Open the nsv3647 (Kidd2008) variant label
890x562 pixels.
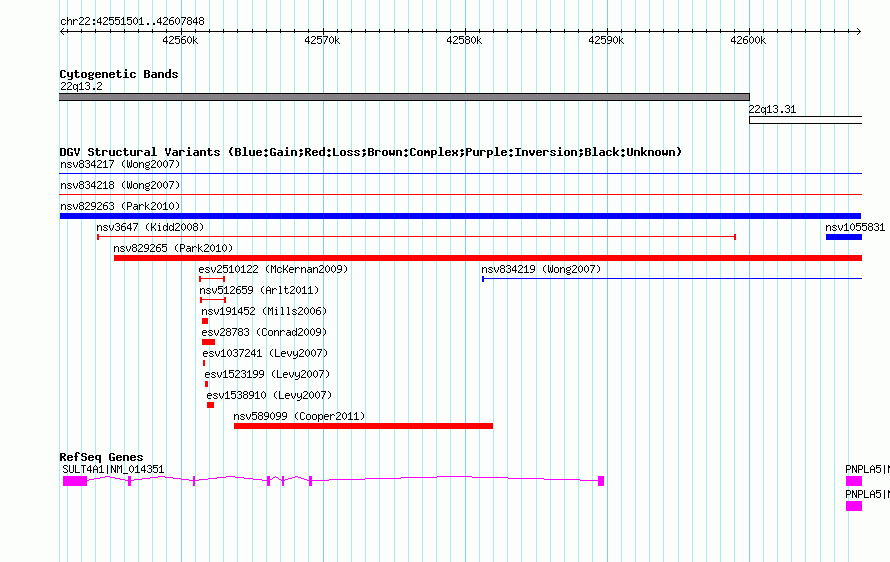[x=150, y=228]
